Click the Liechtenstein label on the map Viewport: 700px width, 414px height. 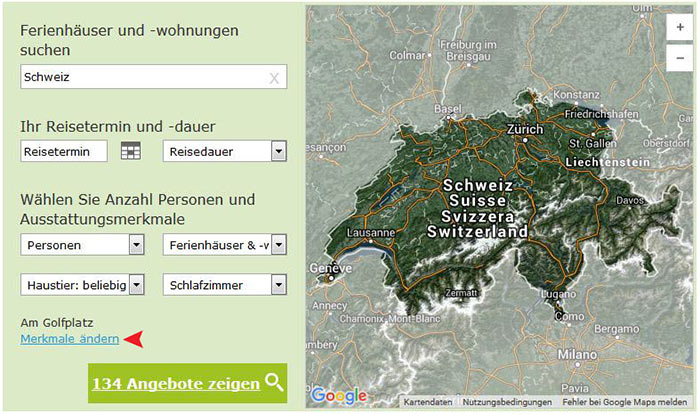pyautogui.click(x=608, y=162)
